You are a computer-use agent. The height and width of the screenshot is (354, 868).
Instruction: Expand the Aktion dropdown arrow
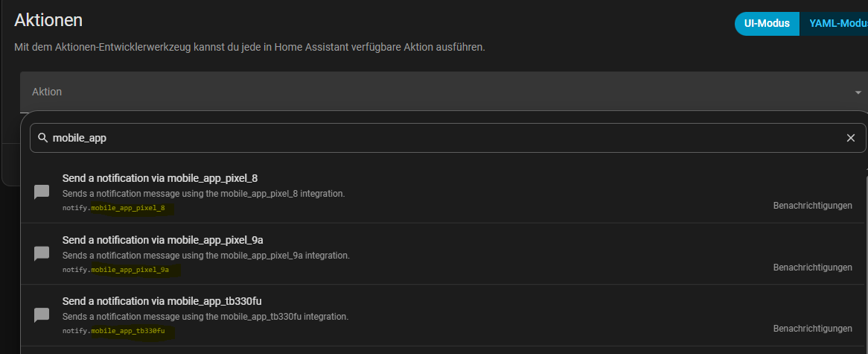point(858,92)
